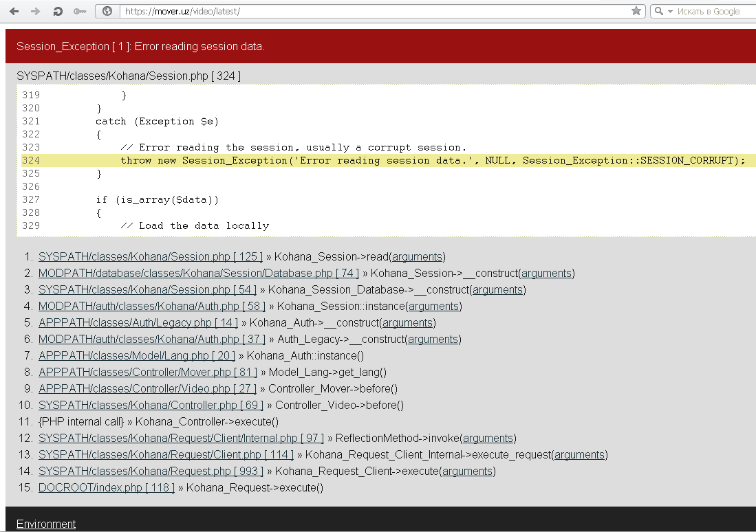Open the password key wand icon
Image resolution: width=756 pixels, height=532 pixels.
(80, 11)
